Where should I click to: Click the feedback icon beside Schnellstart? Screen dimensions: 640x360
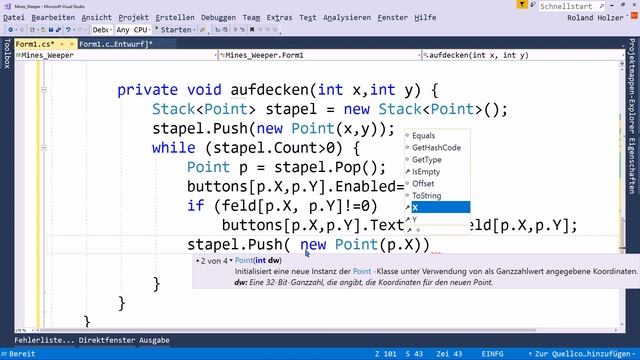[x=533, y=5]
